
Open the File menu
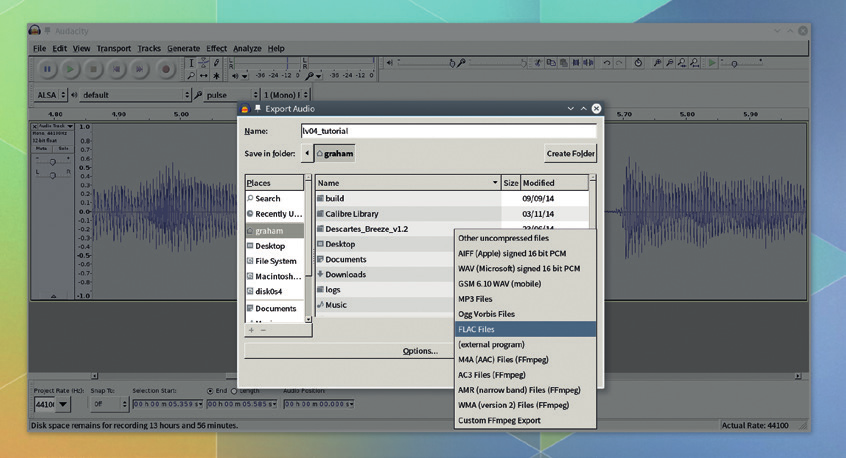[39, 49]
